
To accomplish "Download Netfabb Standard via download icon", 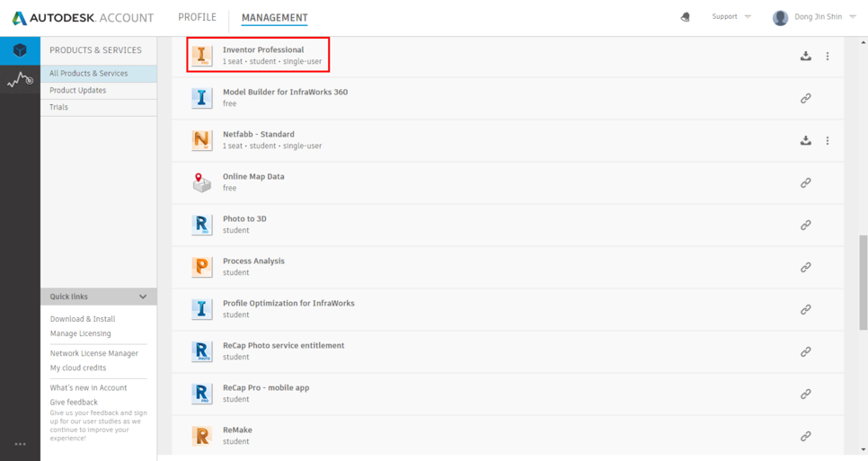I will [x=805, y=140].
